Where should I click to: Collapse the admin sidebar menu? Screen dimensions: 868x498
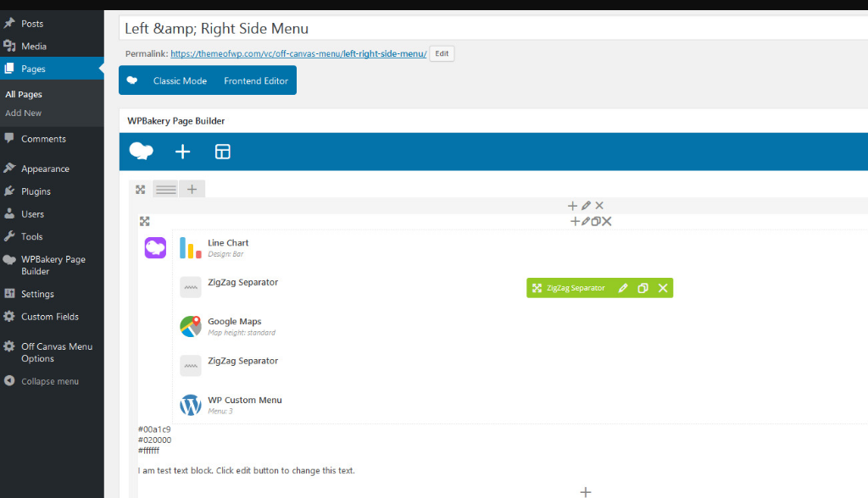[49, 381]
